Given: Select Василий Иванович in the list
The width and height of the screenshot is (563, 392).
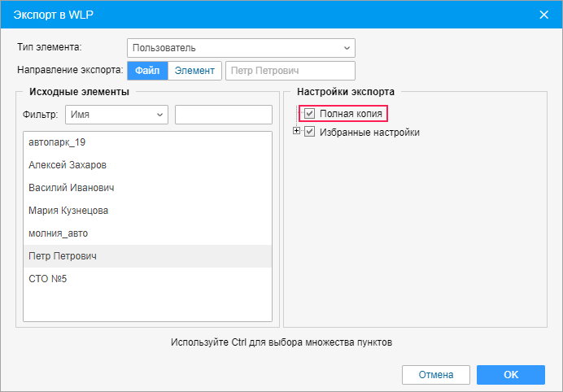Looking at the screenshot, I should coord(147,188).
